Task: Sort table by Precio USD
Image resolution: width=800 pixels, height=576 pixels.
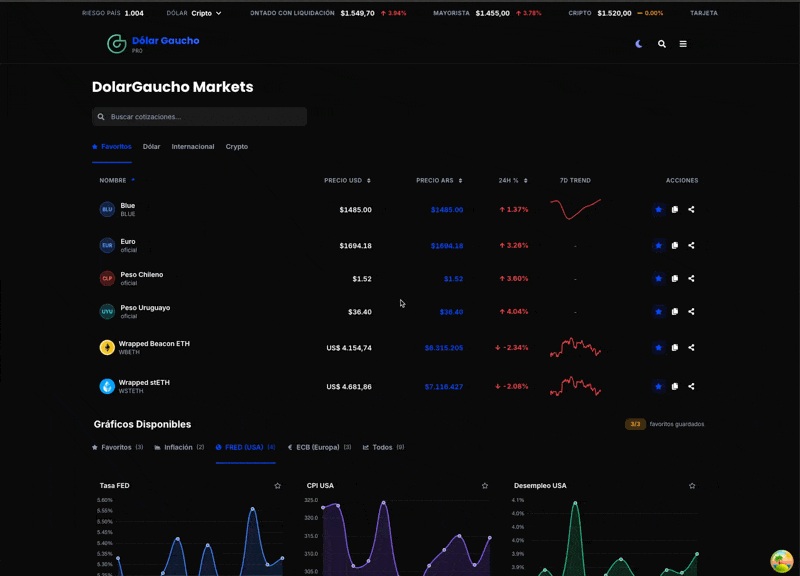Action: [347, 181]
